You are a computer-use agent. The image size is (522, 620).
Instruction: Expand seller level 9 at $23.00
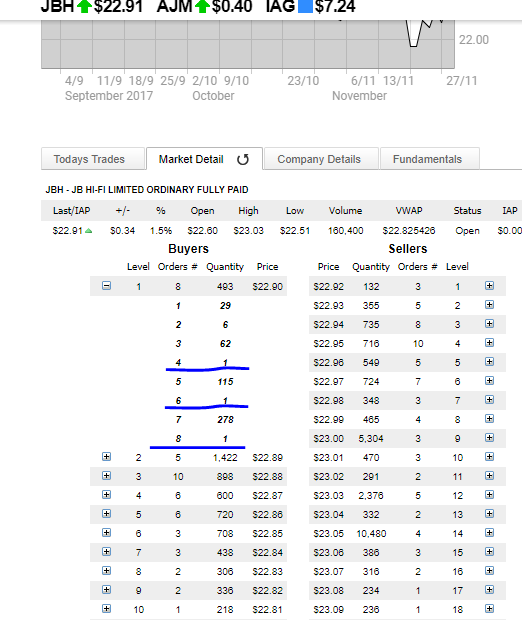click(490, 437)
